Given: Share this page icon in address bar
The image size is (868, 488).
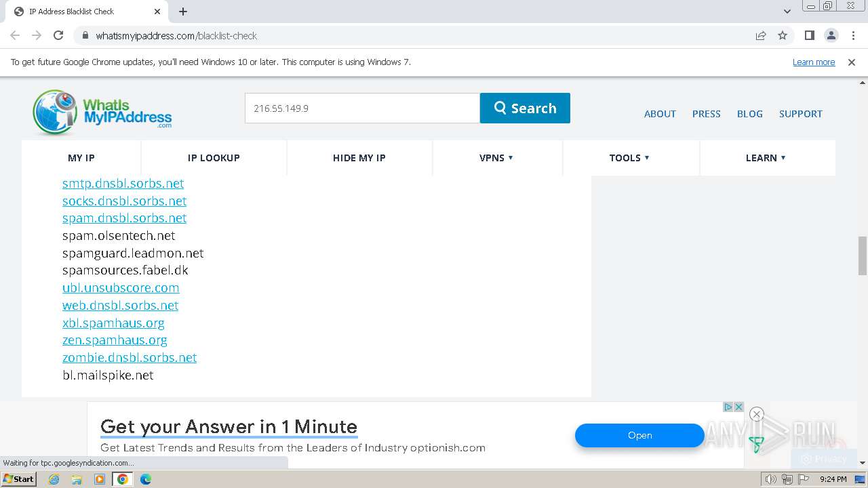Looking at the screenshot, I should [x=761, y=35].
